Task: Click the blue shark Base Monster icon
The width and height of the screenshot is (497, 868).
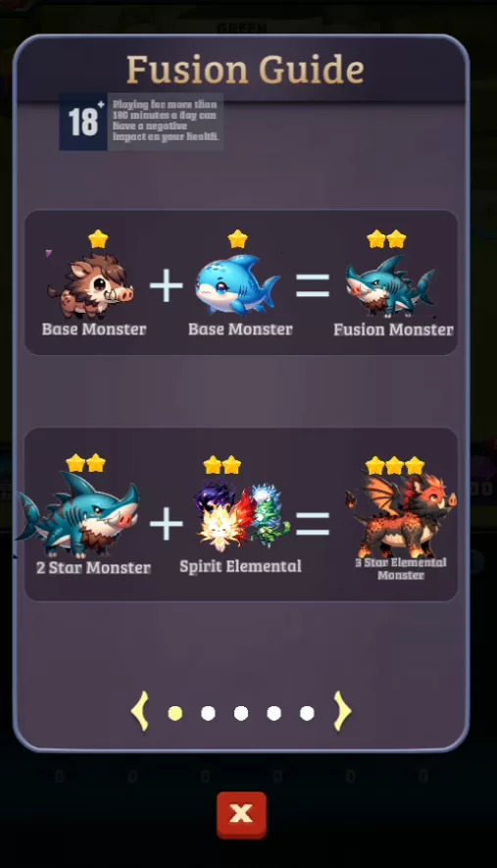Action: (x=237, y=284)
